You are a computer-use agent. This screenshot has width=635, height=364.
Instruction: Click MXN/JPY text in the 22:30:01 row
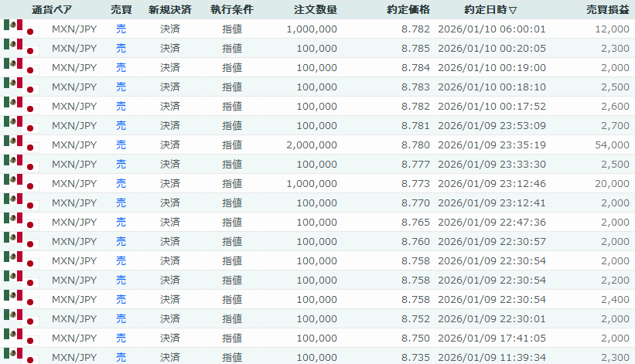(x=73, y=318)
